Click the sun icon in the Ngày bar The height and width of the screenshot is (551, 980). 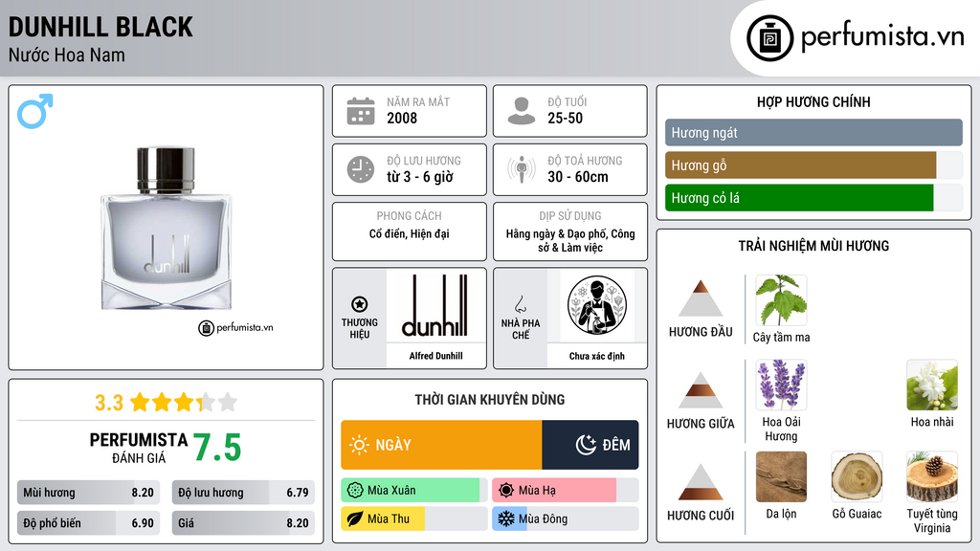[x=360, y=445]
